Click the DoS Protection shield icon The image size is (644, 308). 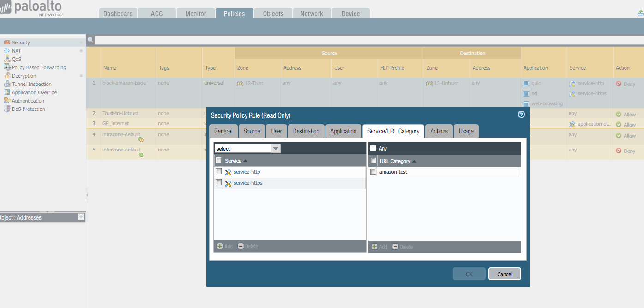(7, 109)
